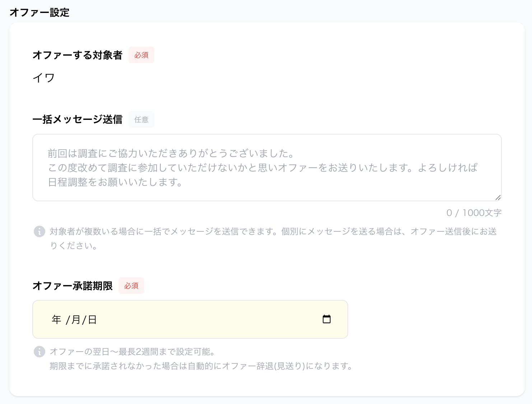532x404 pixels.
Task: Click the 期限までに承諾されなかった場合 hint line
Action: 201,366
